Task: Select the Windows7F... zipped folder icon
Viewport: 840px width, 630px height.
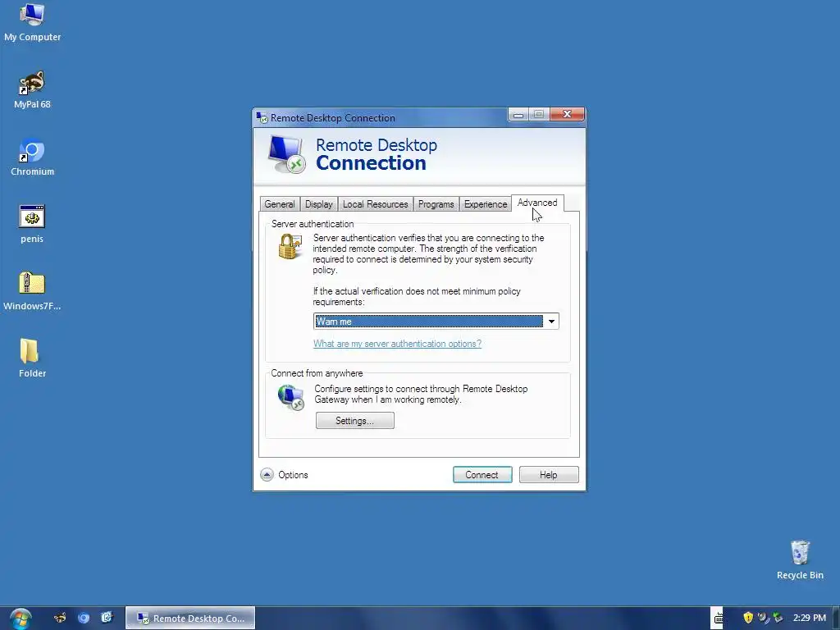Action: pos(32,292)
